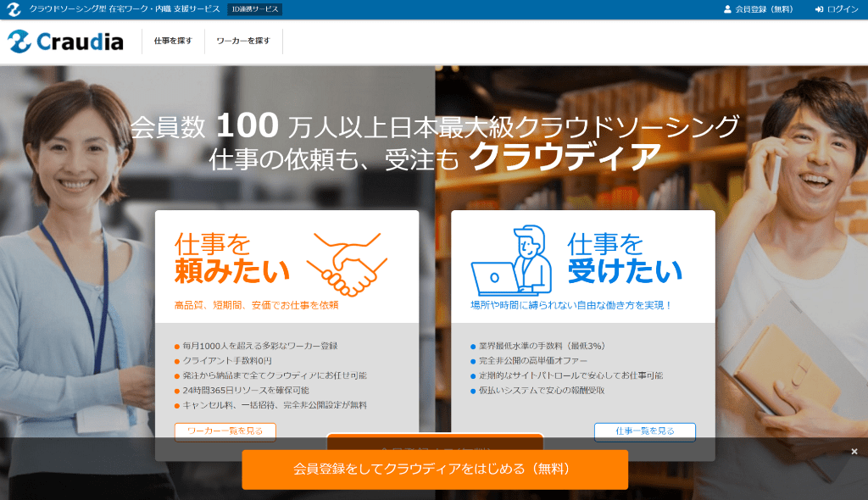The height and width of the screenshot is (500, 868).
Task: Click the クラウドソーシング型 在宅ワーク tagline text
Action: click(125, 9)
